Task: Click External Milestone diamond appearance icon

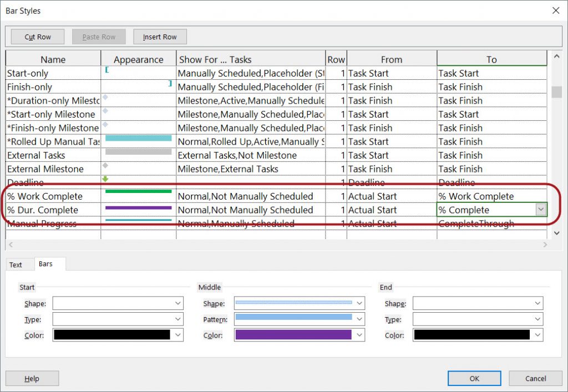Action: click(x=105, y=165)
